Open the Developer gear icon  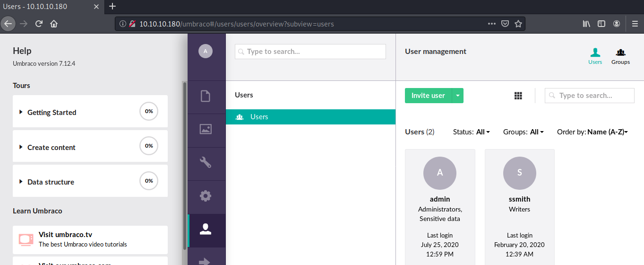coord(206,196)
